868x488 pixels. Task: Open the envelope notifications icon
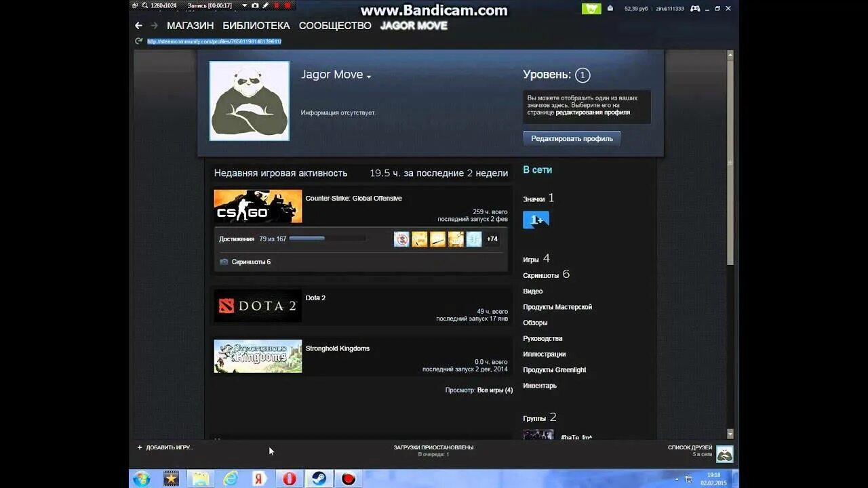pyautogui.click(x=610, y=9)
